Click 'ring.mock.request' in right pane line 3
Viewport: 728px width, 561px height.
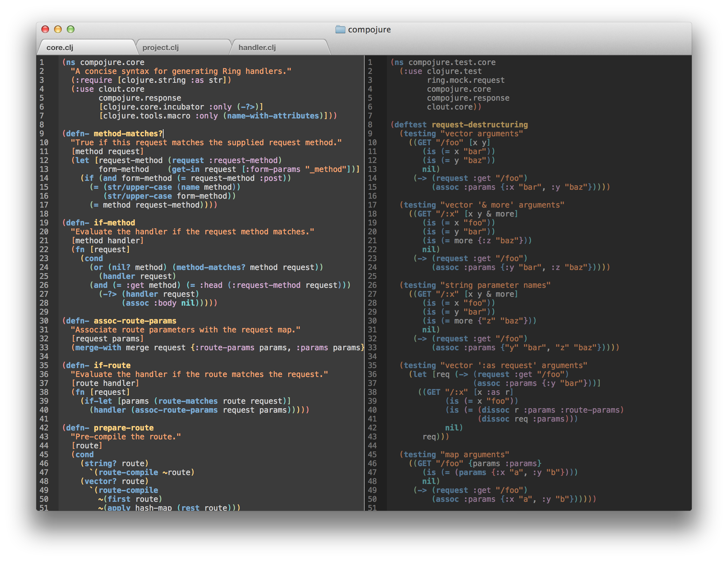(466, 80)
